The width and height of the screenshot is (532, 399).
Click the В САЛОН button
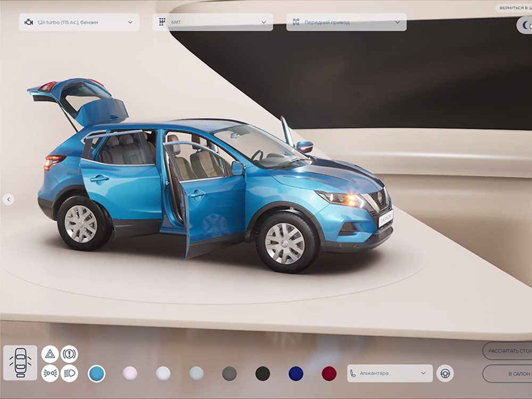pos(507,373)
